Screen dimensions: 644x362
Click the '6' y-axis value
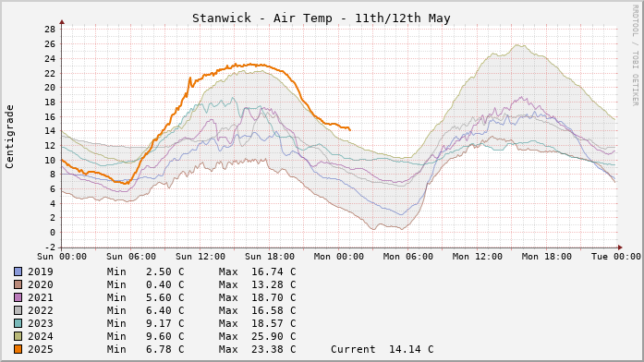pos(53,189)
